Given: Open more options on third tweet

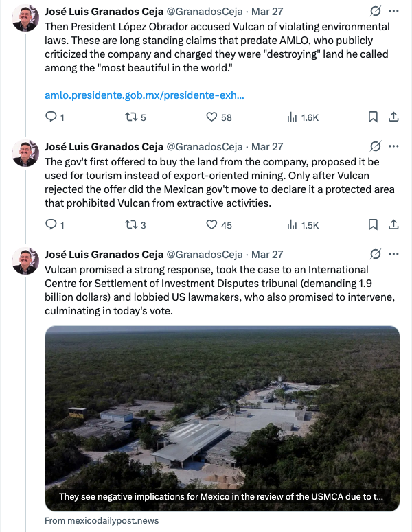Looking at the screenshot, I should point(393,254).
